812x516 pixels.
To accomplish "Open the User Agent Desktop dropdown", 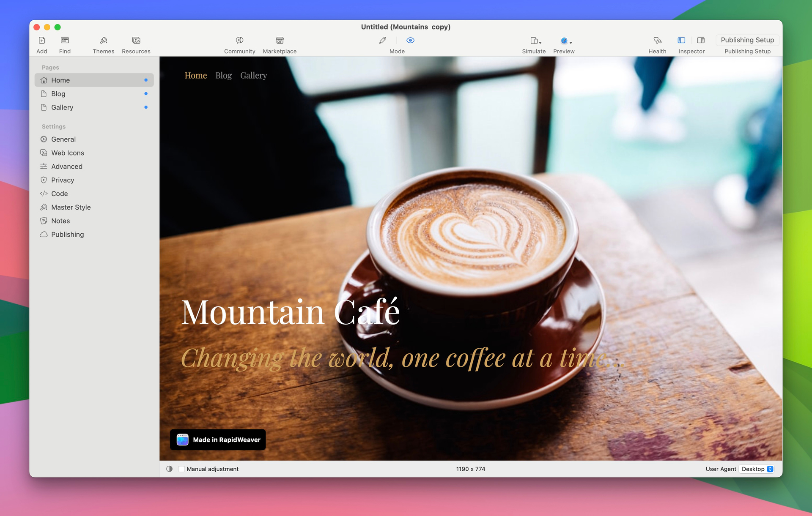I will (x=757, y=469).
